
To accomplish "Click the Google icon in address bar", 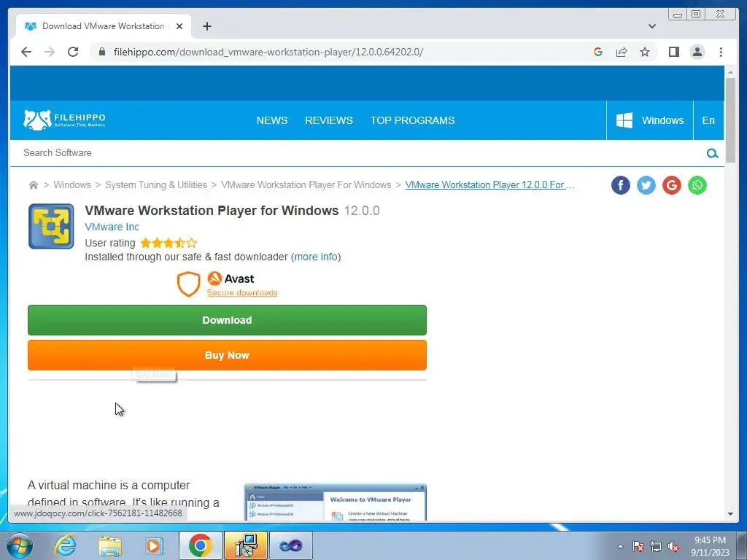I will point(598,52).
